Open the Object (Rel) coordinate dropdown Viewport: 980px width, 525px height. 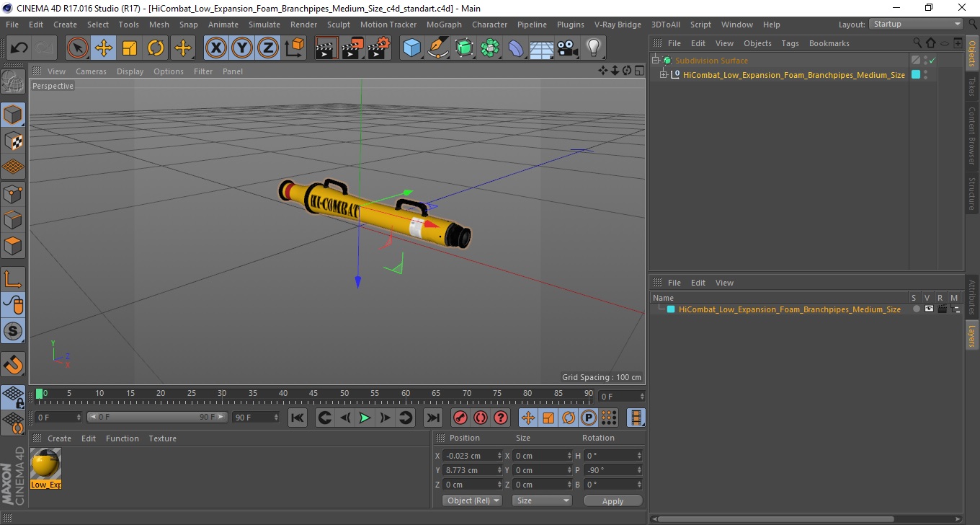pos(472,500)
